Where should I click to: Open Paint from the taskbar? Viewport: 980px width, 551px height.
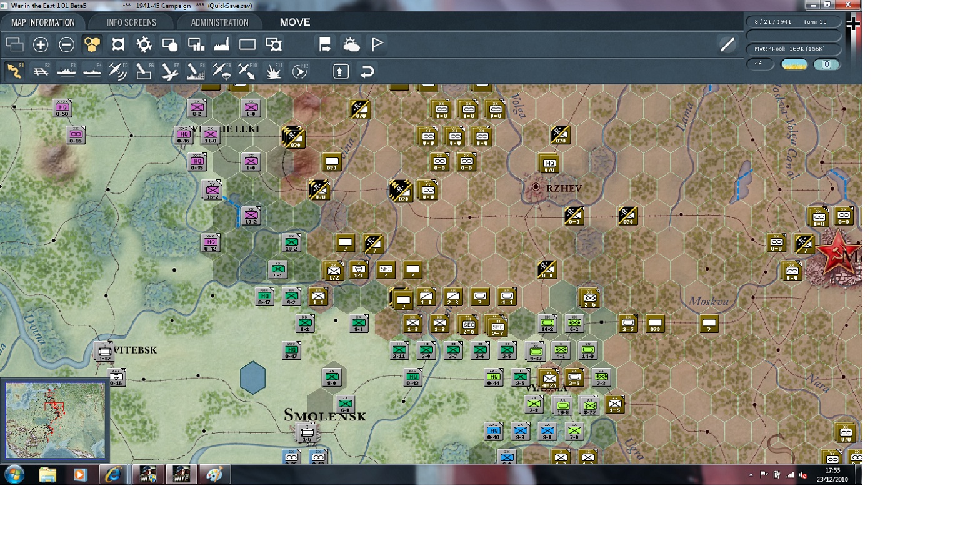pyautogui.click(x=214, y=475)
